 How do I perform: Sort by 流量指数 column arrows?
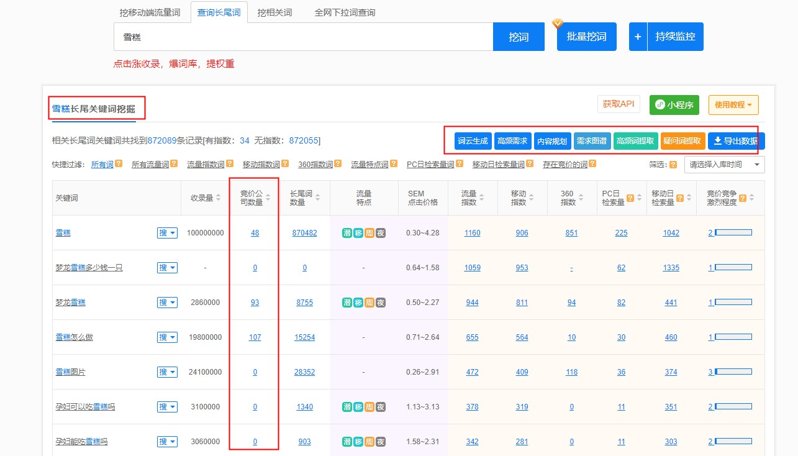pos(481,197)
